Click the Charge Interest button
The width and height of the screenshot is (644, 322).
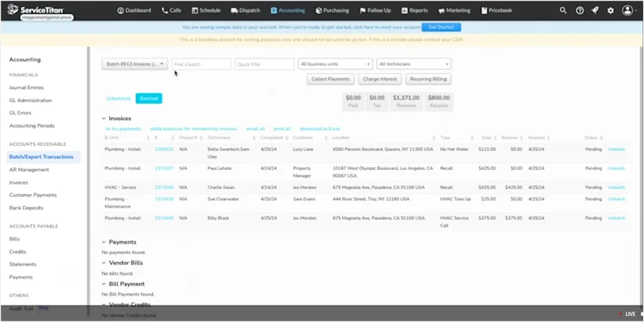(379, 79)
